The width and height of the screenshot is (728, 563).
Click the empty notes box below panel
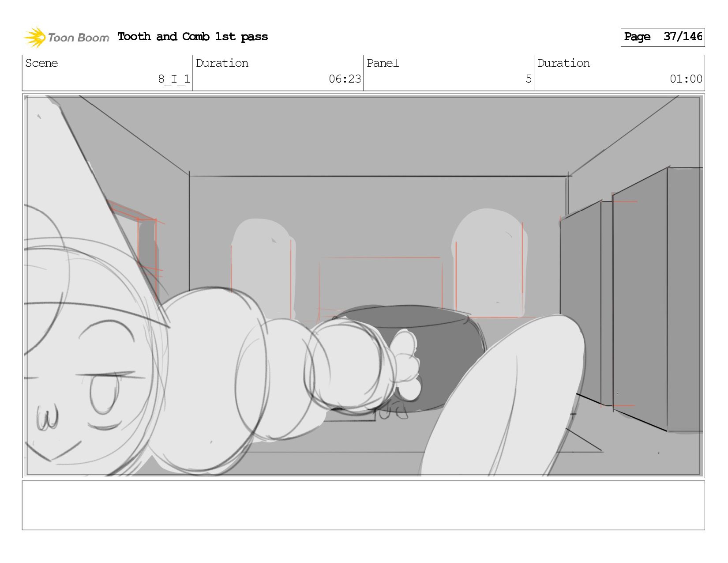[x=363, y=505]
